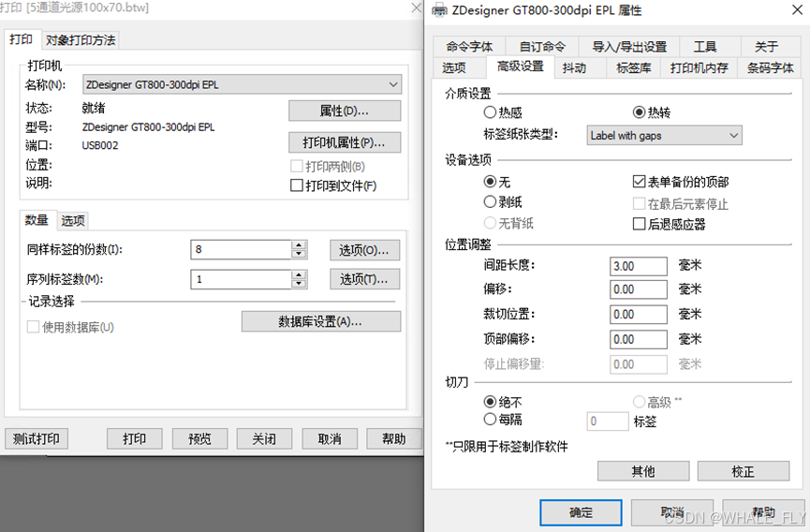Viewport: 810px width, 532px height.
Task: Click the printer icon in ZDesigner title bar
Action: coord(439,10)
